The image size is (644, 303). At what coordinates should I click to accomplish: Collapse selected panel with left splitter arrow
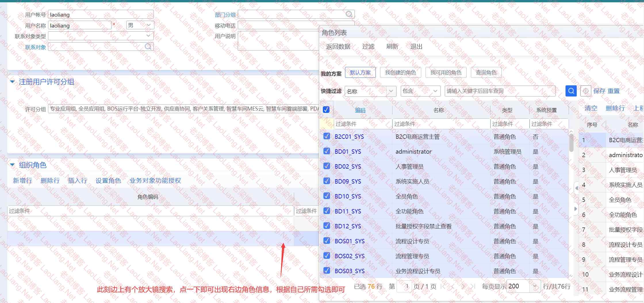point(576,188)
